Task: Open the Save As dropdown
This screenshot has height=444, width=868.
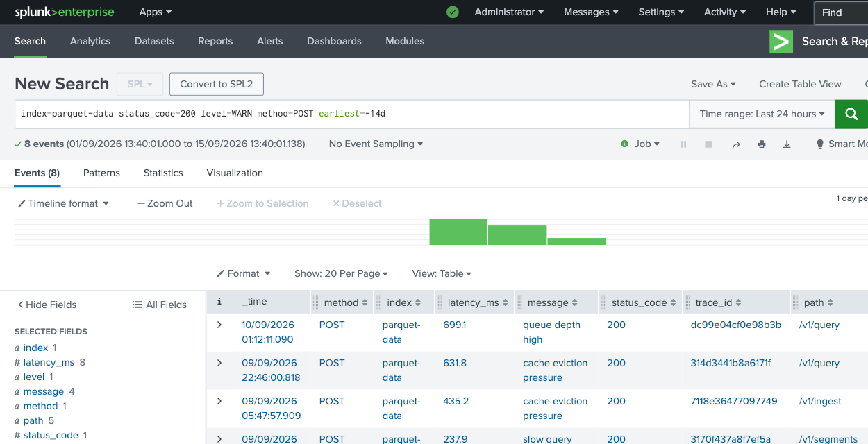Action: pyautogui.click(x=713, y=84)
